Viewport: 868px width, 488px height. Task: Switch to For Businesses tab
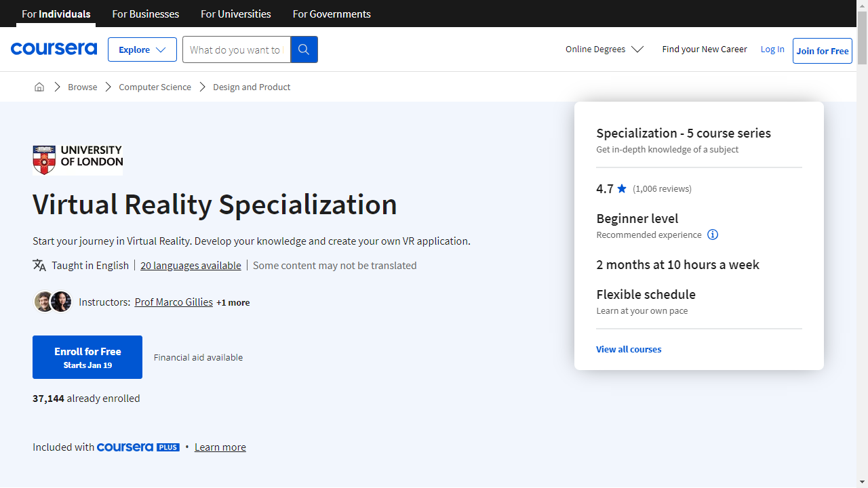(146, 14)
